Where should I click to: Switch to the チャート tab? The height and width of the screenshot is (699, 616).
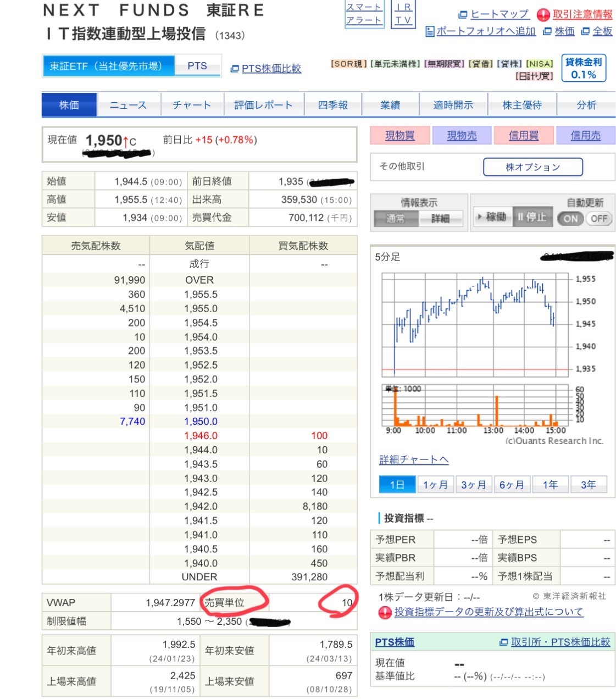[192, 105]
